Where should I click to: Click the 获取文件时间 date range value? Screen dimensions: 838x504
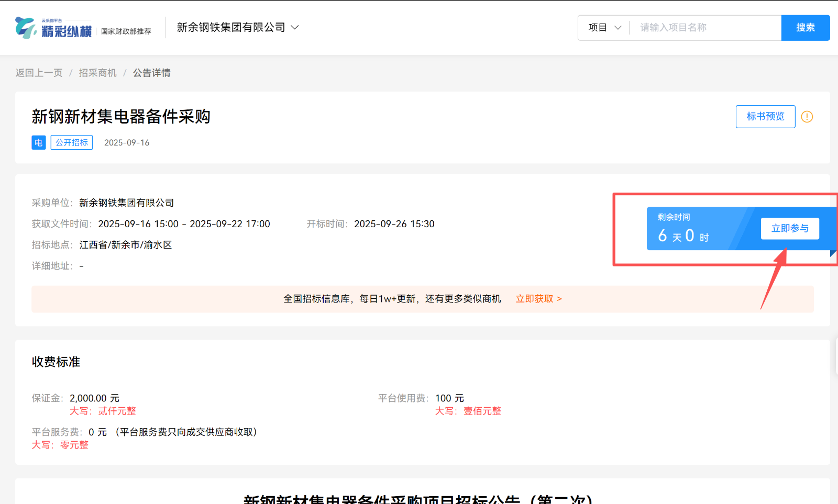tap(184, 224)
